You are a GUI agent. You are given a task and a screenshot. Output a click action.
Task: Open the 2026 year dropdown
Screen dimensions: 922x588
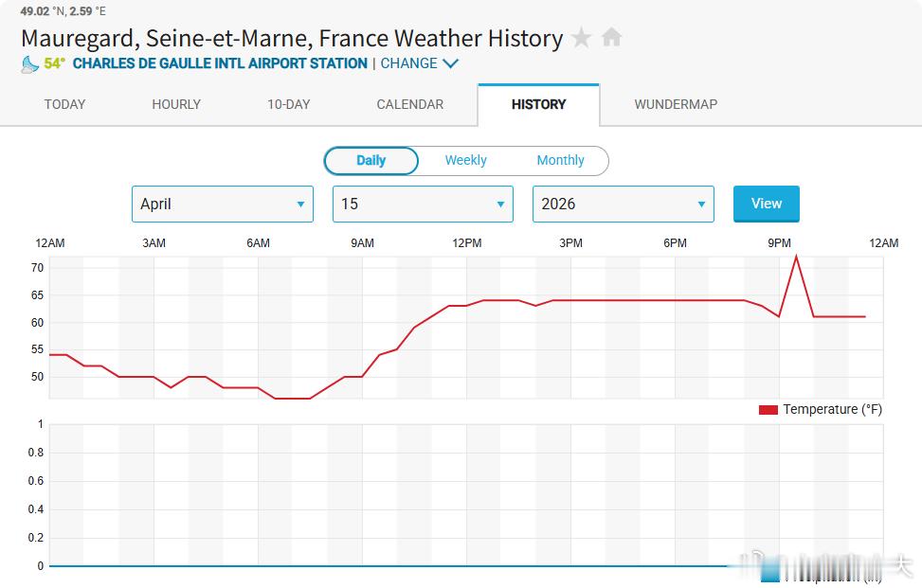click(x=623, y=205)
